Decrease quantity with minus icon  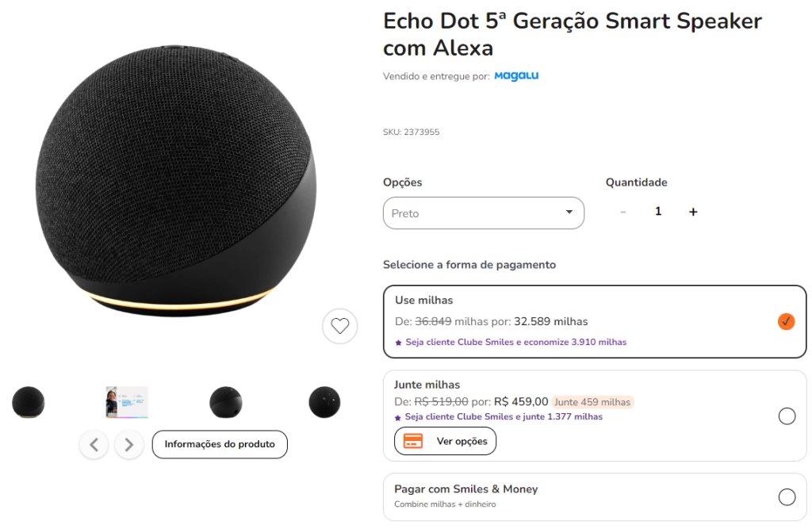click(623, 212)
